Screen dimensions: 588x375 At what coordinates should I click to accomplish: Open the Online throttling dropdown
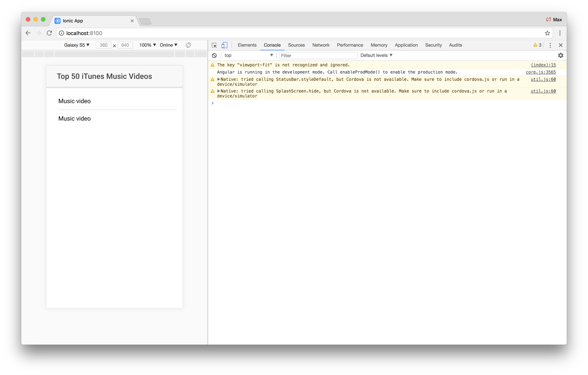coord(168,45)
